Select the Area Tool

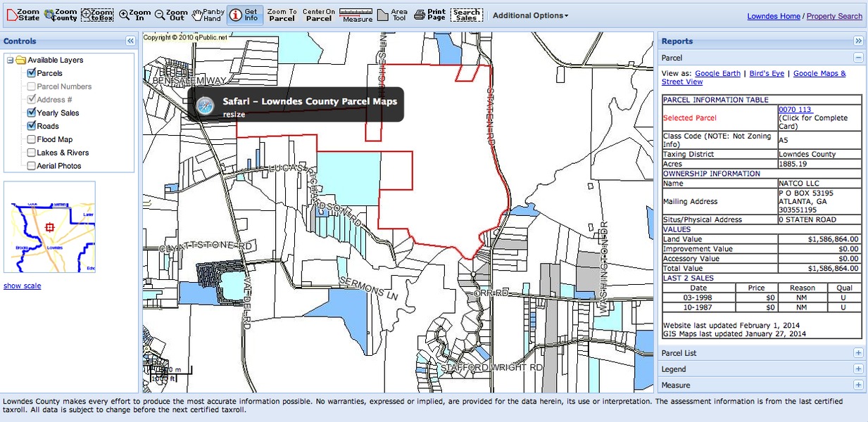point(393,15)
